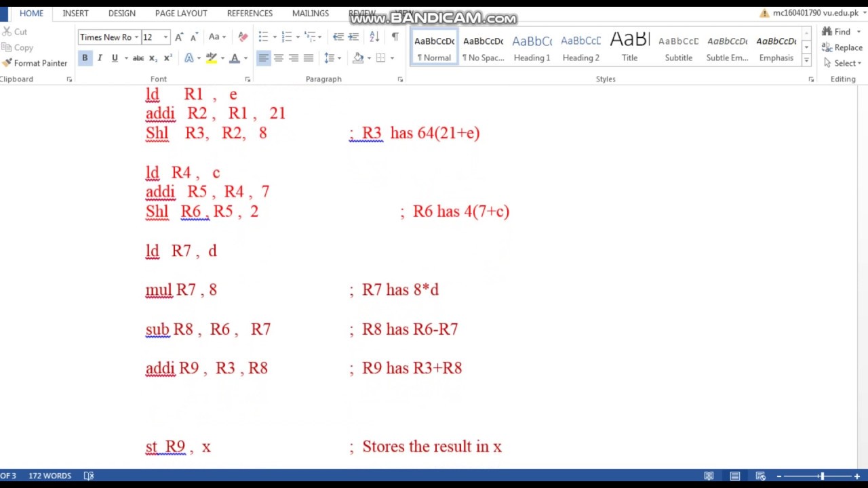Open proofing errors status icon

[x=89, y=476]
